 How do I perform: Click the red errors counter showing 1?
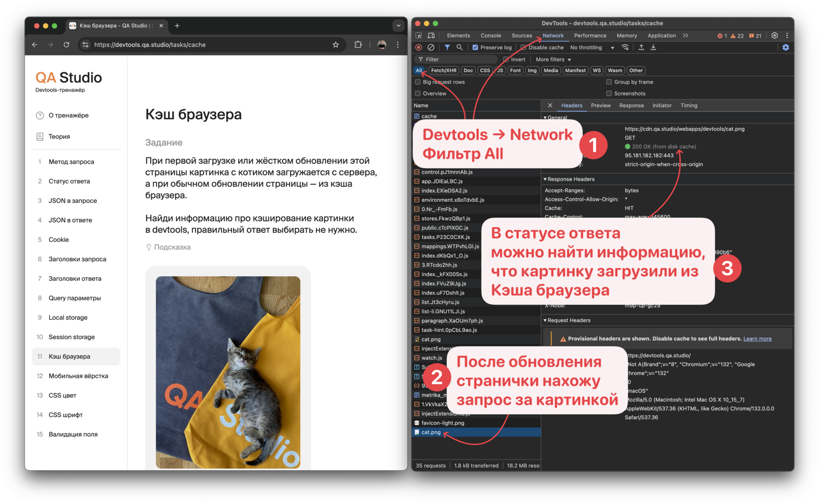click(722, 36)
